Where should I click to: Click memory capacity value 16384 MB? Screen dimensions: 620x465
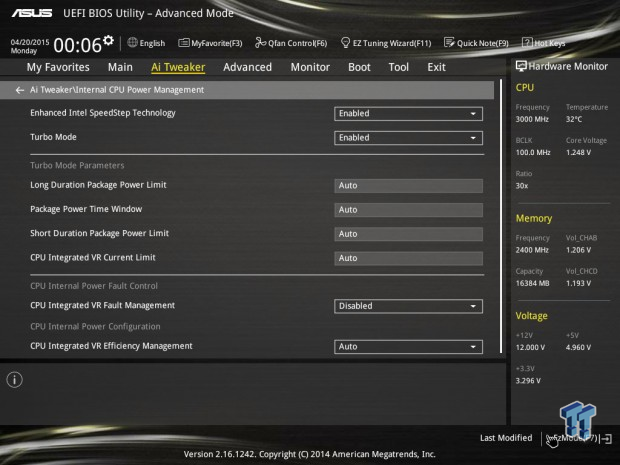(x=532, y=284)
